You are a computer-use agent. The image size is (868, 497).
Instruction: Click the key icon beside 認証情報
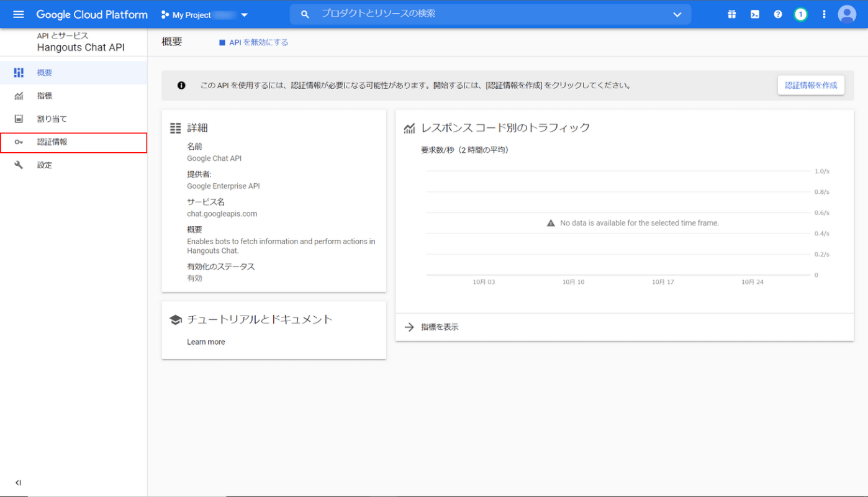click(x=19, y=142)
